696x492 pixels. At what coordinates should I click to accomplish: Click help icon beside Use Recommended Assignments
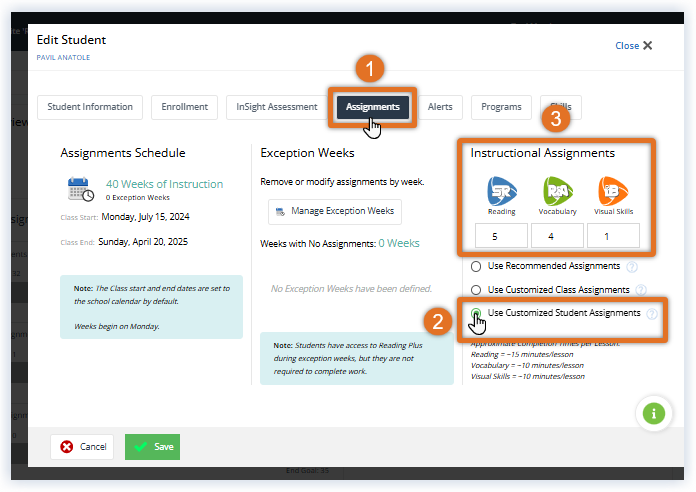click(631, 267)
